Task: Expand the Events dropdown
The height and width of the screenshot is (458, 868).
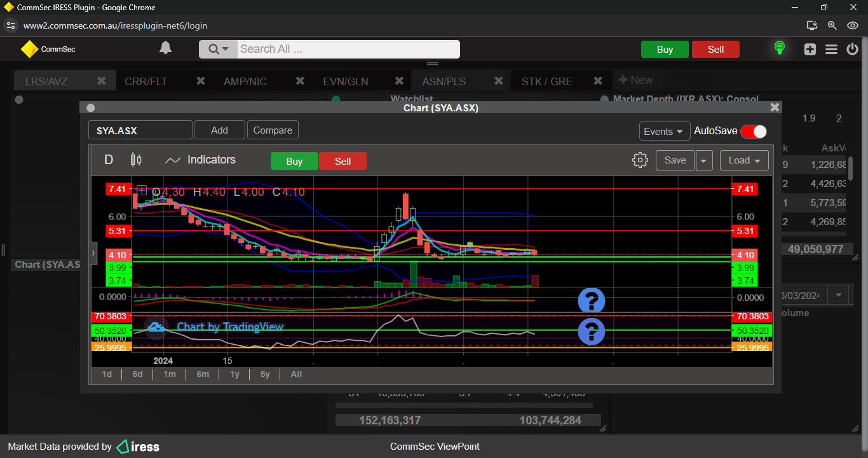Action: point(664,131)
